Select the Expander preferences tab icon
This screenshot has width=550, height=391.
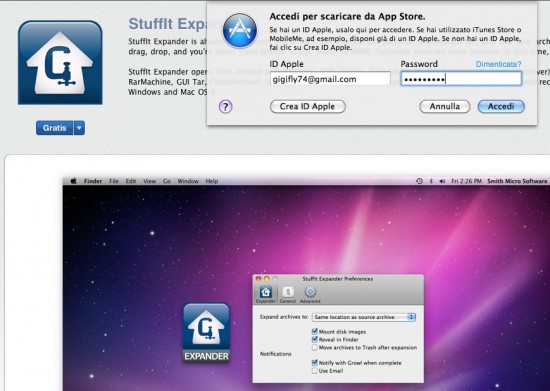coord(266,294)
